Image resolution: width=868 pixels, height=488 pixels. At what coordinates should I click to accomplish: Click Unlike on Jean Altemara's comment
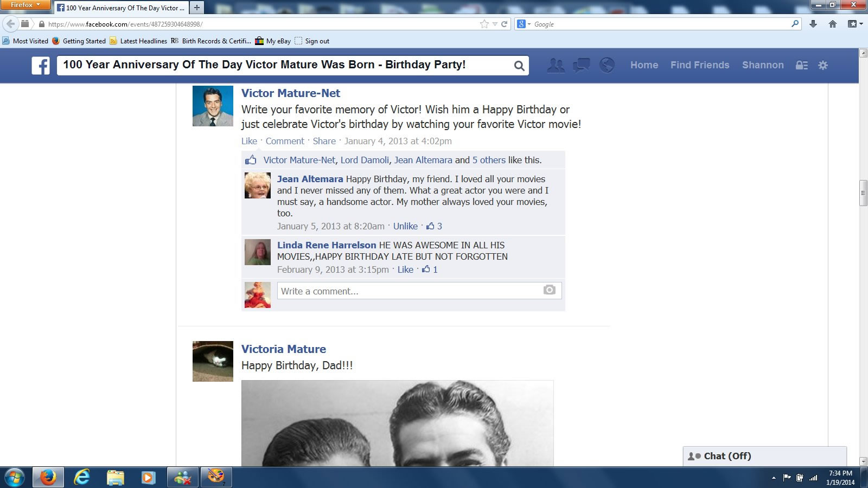tap(405, 226)
